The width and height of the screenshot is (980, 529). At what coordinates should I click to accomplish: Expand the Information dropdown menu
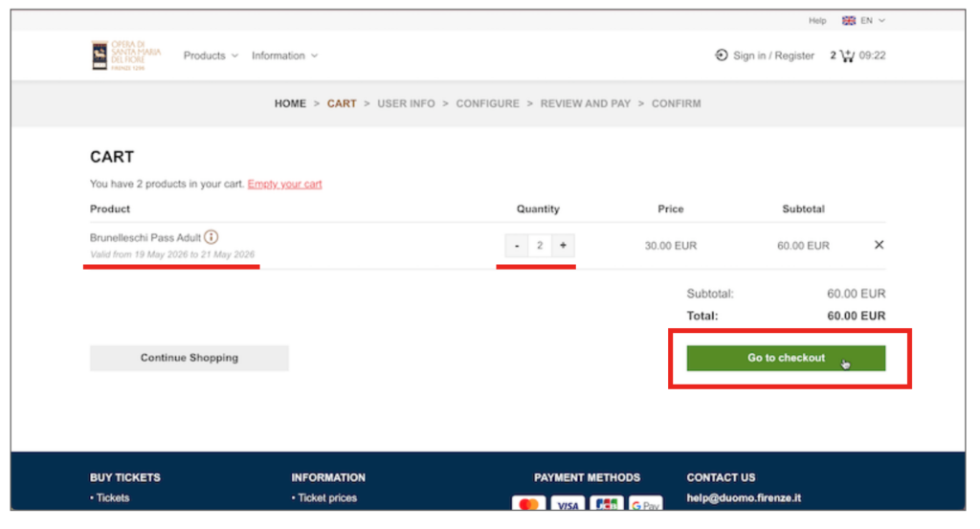(x=284, y=55)
